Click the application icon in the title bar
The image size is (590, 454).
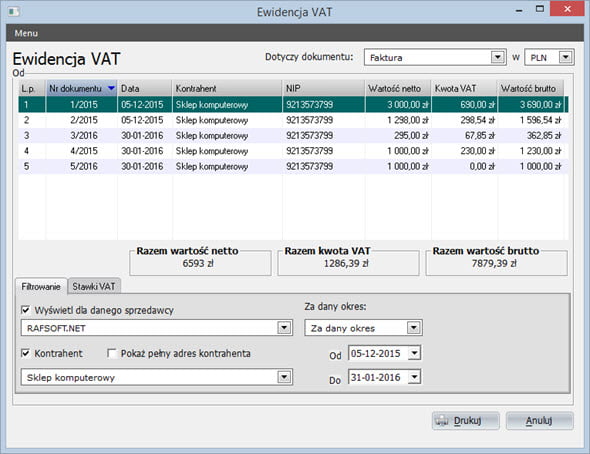(14, 12)
